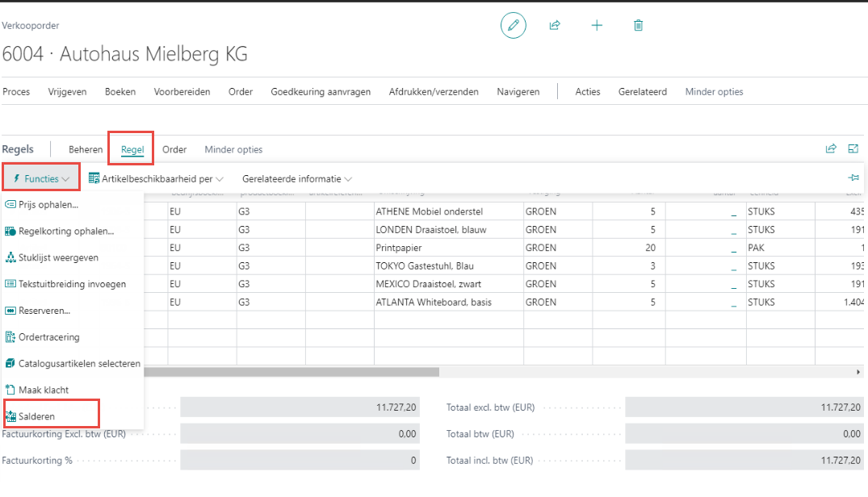Click the plus icon to add new
The image size is (868, 497).
[597, 26]
